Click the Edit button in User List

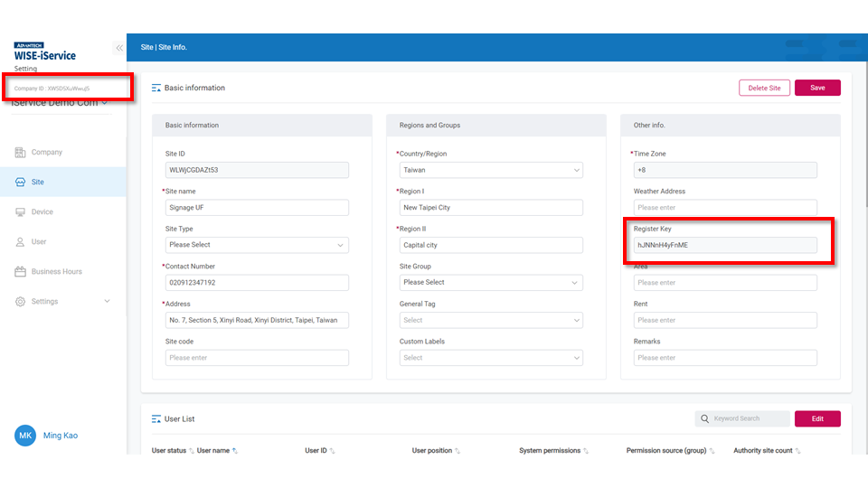817,418
